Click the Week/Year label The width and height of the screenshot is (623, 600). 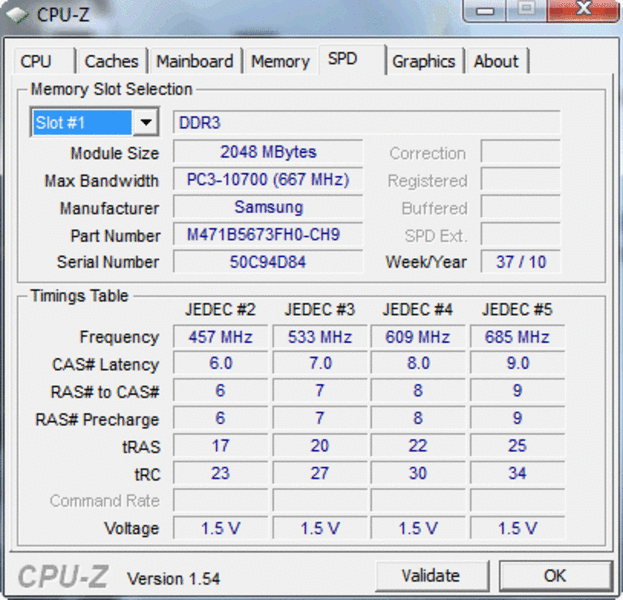coord(426,262)
